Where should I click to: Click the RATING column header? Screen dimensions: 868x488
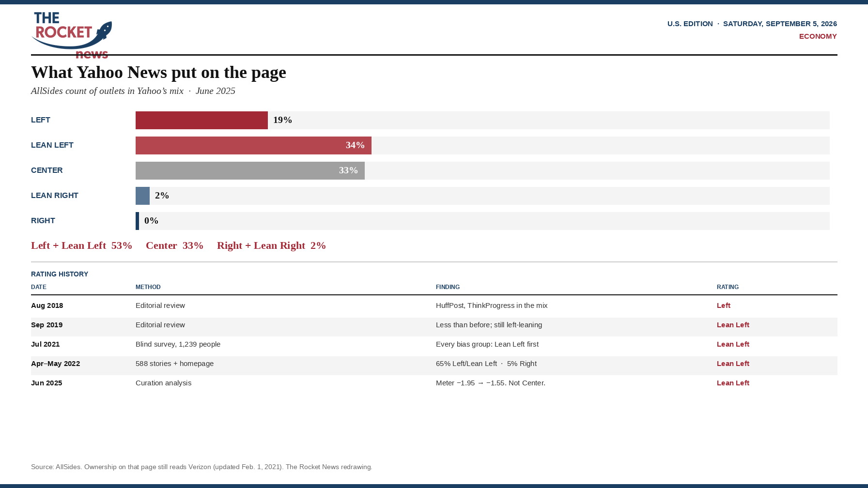pos(728,287)
